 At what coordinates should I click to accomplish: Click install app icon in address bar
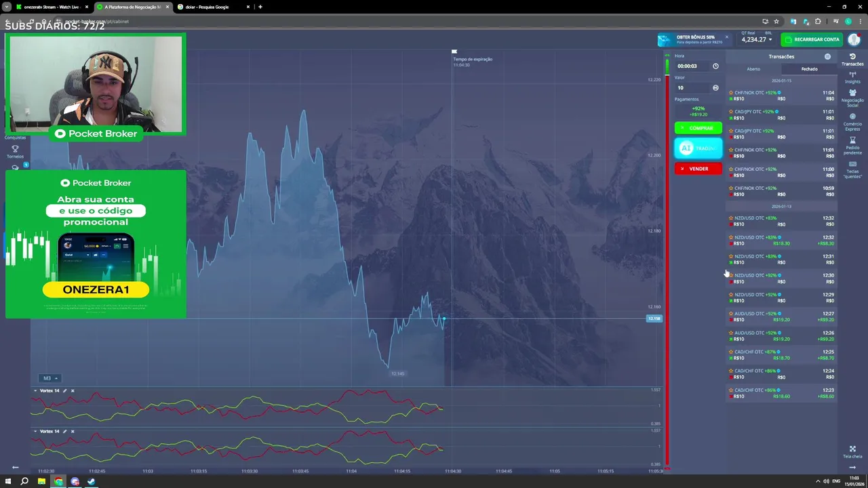pyautogui.click(x=765, y=21)
